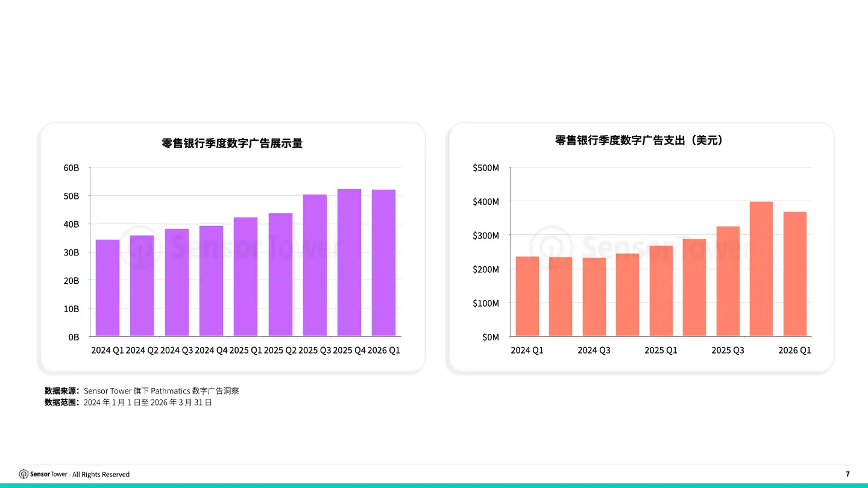Click the purple 2025 Q2 bar

coord(281,275)
